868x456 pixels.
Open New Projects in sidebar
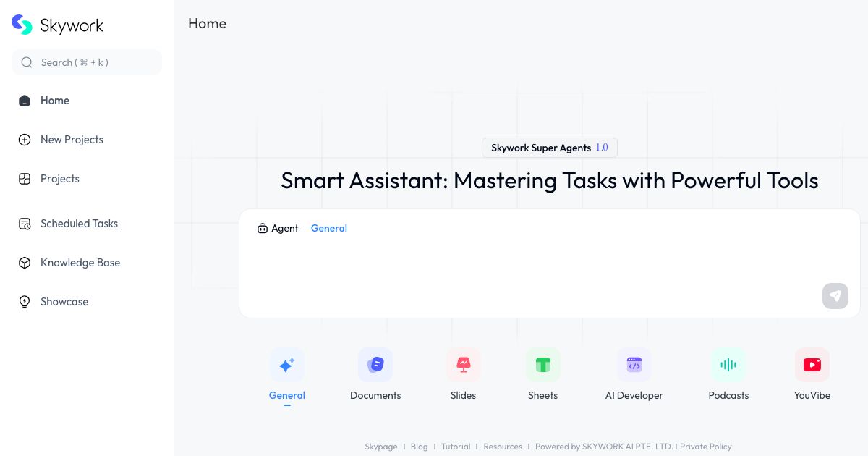pos(72,140)
